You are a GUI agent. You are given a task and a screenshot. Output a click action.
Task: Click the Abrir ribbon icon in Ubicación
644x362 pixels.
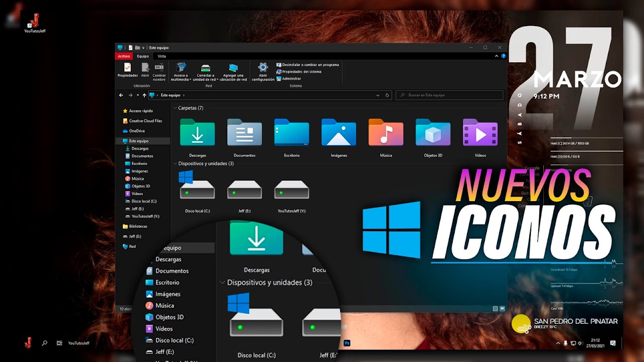pyautogui.click(x=145, y=67)
